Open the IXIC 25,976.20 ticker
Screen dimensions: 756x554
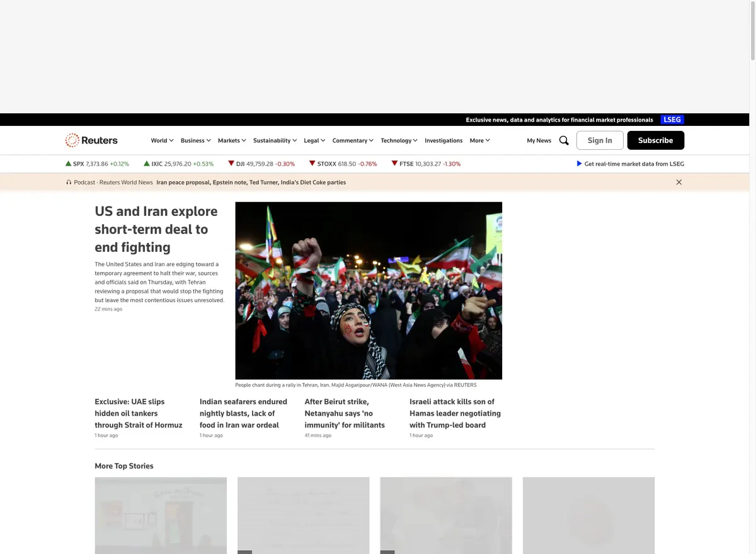click(178, 164)
